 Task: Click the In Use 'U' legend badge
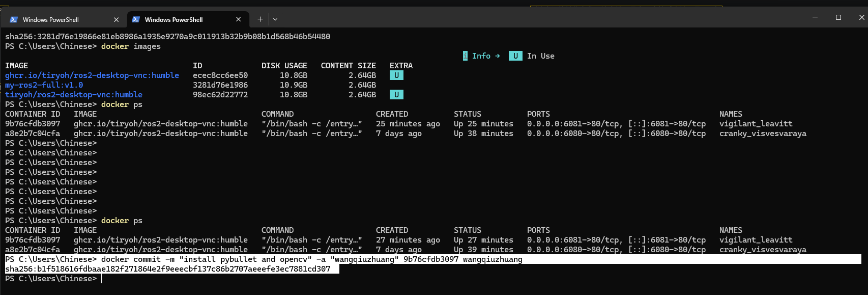pos(515,56)
